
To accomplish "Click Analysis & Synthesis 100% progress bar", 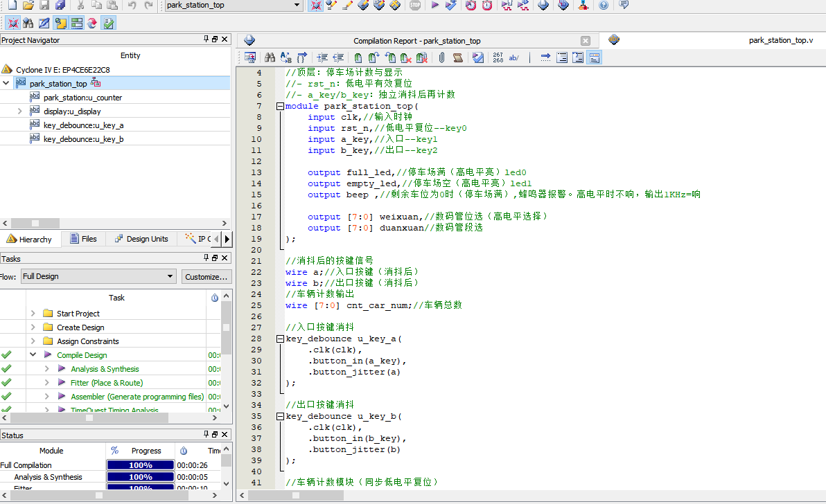I will [x=140, y=476].
